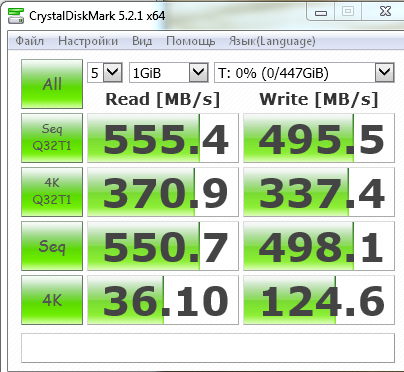Open the Вид menu
The height and width of the screenshot is (372, 404).
[142, 41]
